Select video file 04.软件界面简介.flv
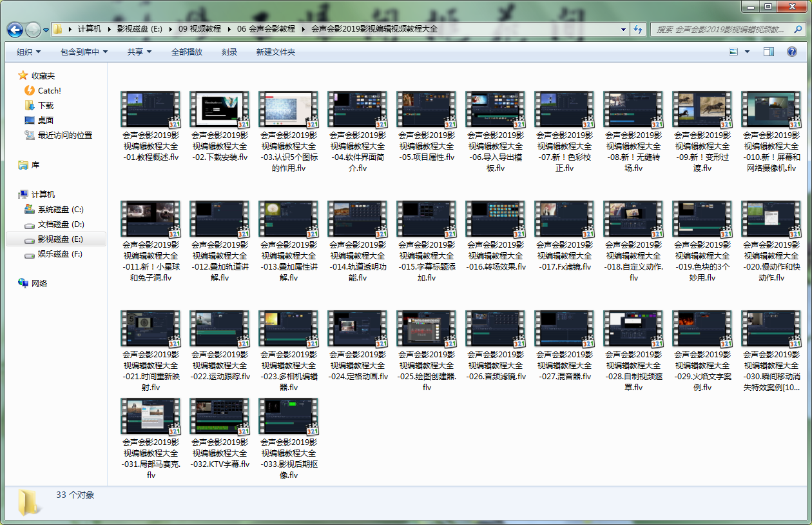The height and width of the screenshot is (525, 812). tap(357, 131)
